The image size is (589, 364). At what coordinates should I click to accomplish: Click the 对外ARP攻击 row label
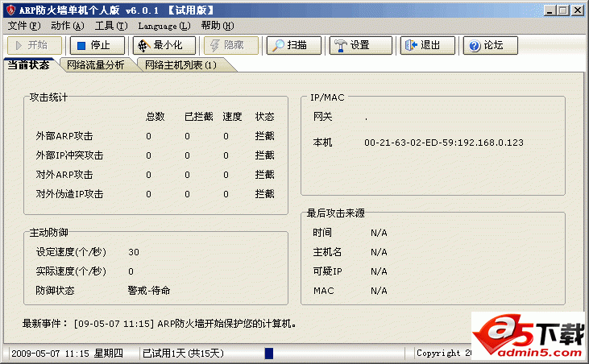click(64, 175)
